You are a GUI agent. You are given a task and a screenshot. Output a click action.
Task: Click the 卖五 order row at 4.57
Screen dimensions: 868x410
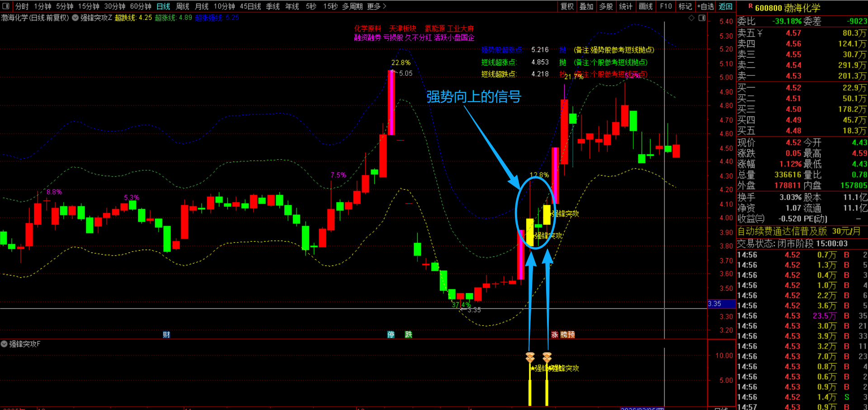(x=802, y=33)
